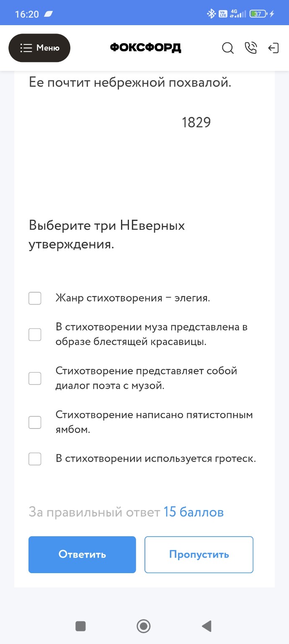Screen dimensions: 289x644
Task: Check the statement about dialogue with the muse
Action: (x=35, y=378)
